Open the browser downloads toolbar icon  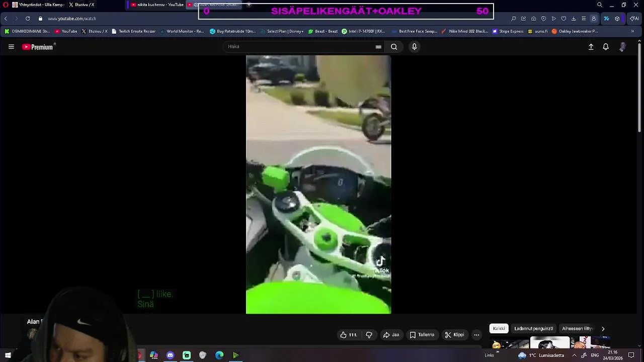(574, 19)
